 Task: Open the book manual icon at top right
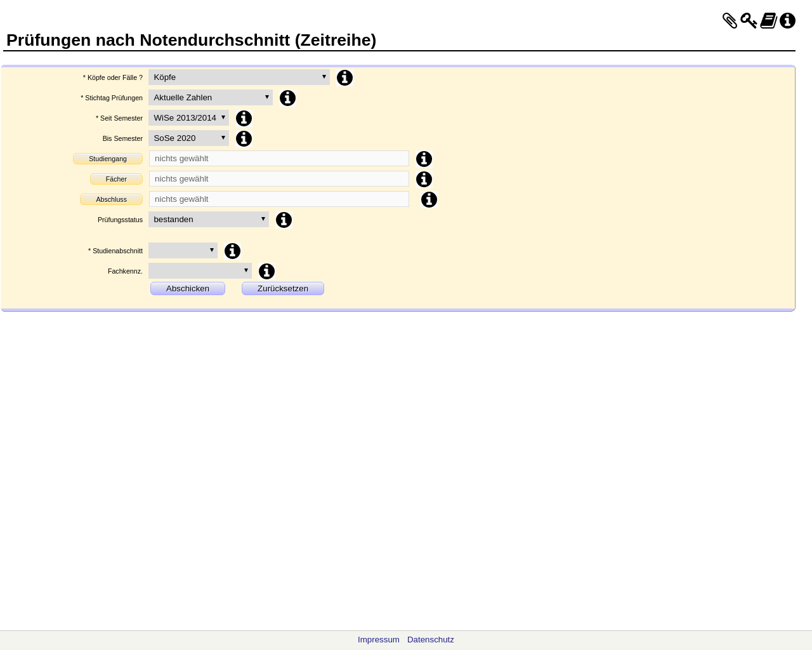point(768,21)
